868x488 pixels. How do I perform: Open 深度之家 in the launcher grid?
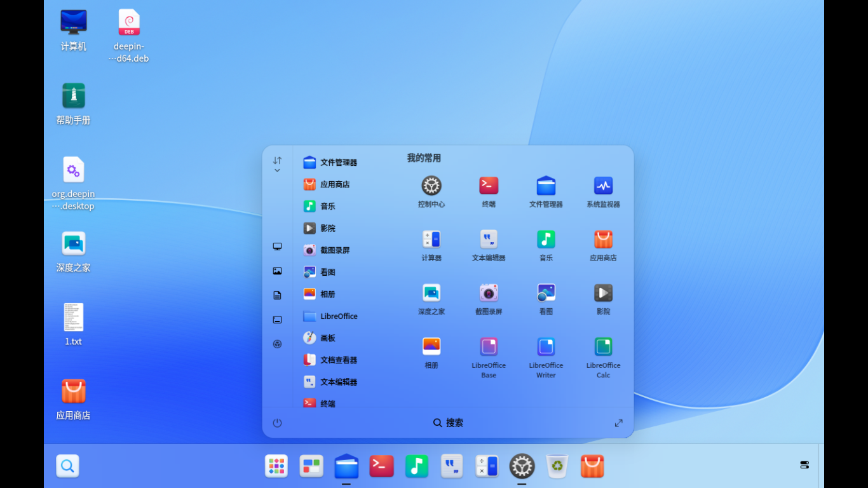pos(431,293)
